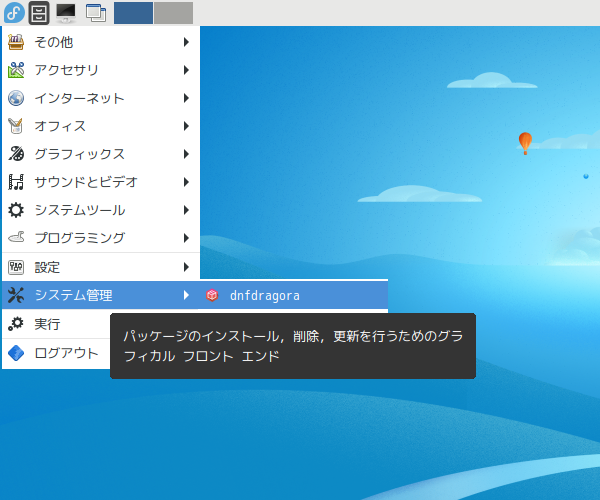The width and height of the screenshot is (600, 500).
Task: Open the システムツール menu category
Action: coord(101,210)
